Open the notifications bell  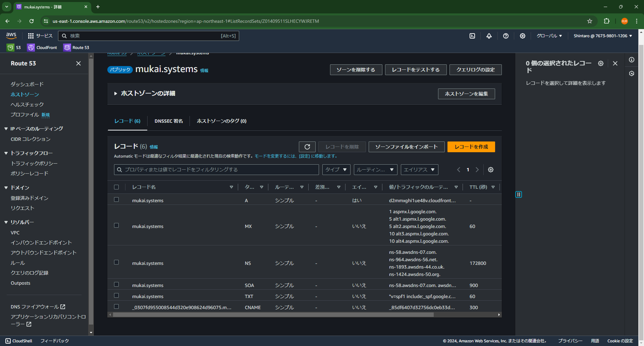[x=489, y=36]
